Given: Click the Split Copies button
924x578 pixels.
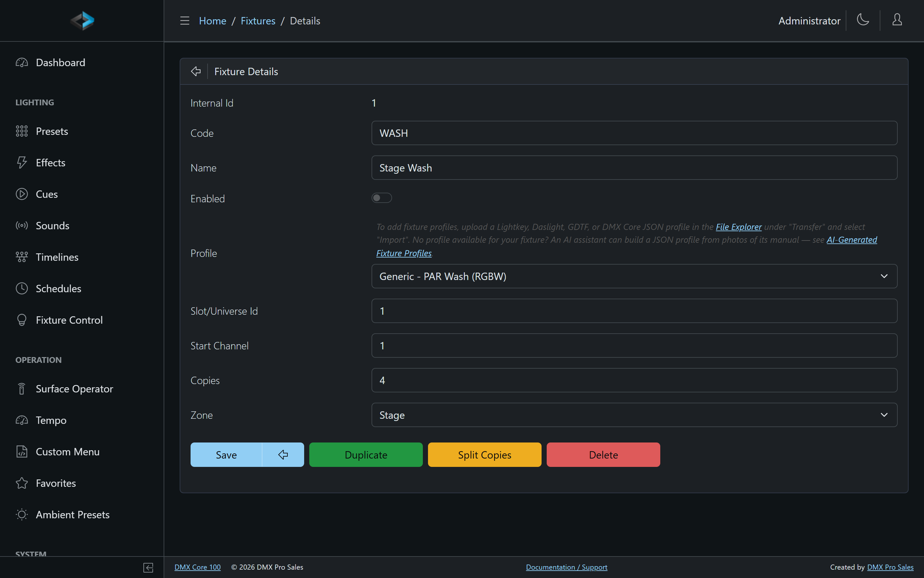Looking at the screenshot, I should tap(484, 454).
